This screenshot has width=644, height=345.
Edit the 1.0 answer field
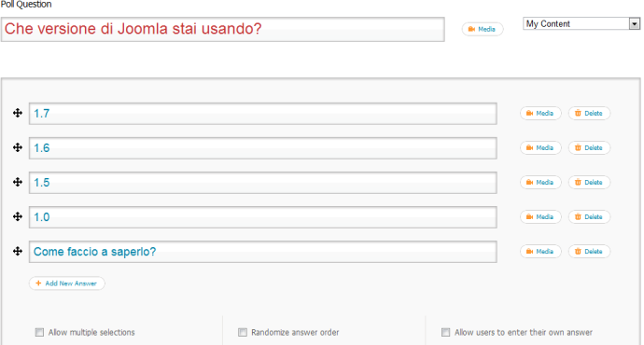point(263,217)
